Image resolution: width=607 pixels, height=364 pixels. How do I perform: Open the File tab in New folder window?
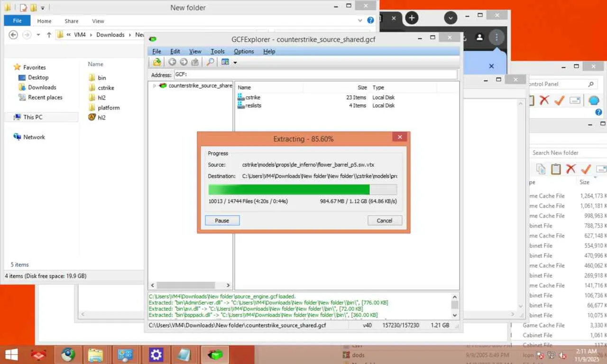pyautogui.click(x=17, y=21)
